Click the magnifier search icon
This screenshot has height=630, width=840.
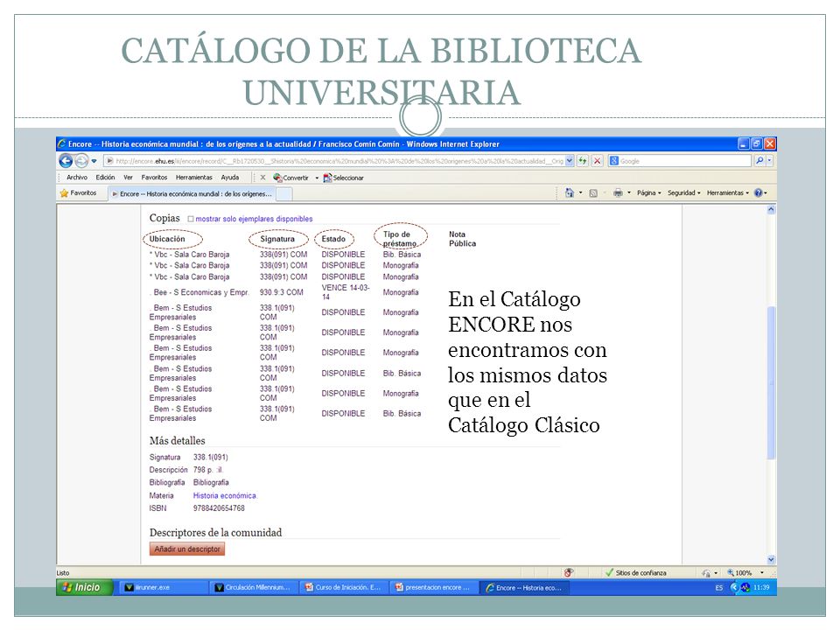coord(759,161)
